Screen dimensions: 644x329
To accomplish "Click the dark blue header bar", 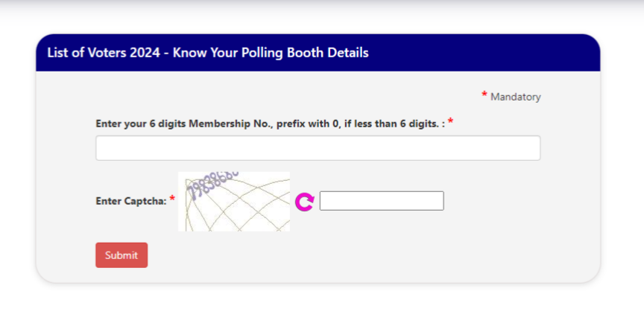I will point(318,53).
